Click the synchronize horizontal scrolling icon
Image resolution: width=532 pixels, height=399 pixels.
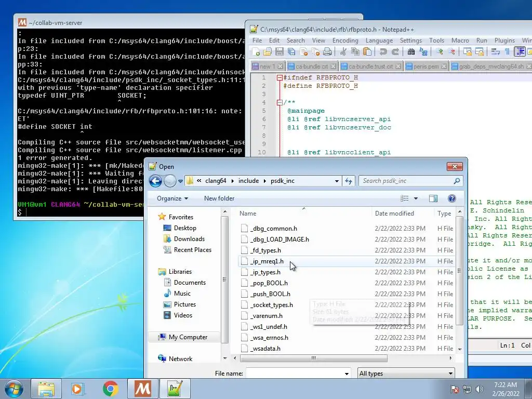(480, 51)
